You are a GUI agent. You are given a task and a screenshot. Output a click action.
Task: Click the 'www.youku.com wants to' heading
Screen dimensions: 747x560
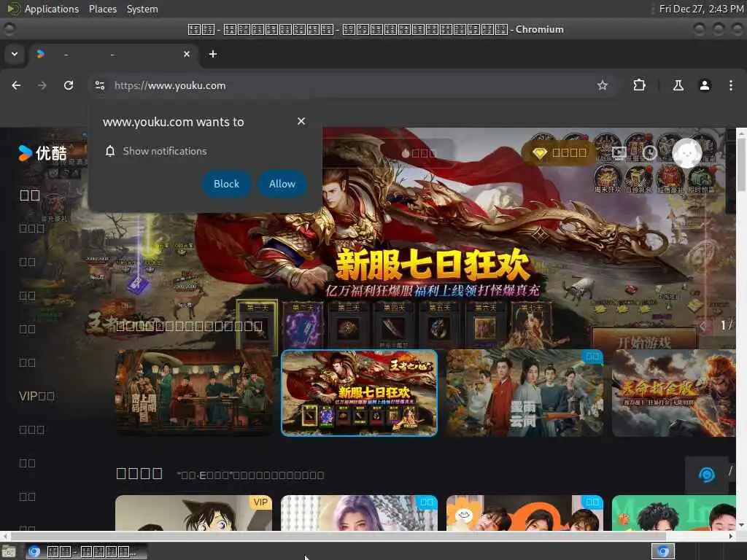pyautogui.click(x=174, y=122)
